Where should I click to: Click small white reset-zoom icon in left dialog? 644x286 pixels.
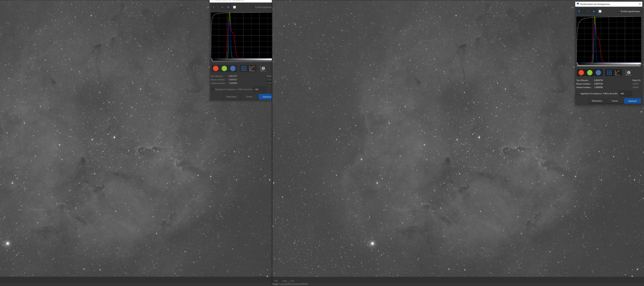click(x=234, y=7)
